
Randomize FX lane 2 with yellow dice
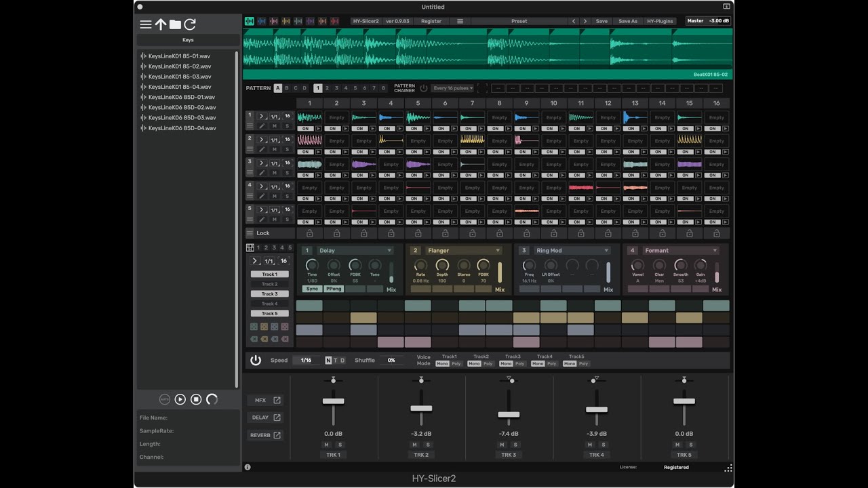[x=264, y=327]
